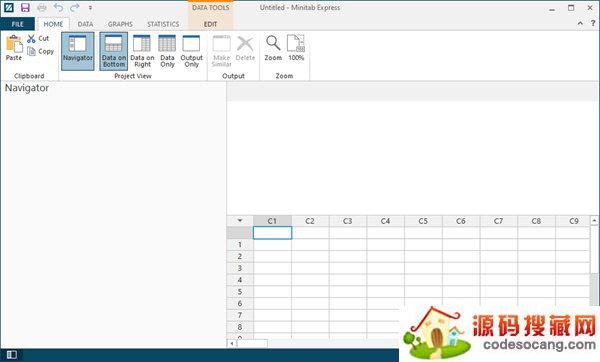The height and width of the screenshot is (362, 600).
Task: Collapse the ribbon with the caret arrow
Action: pyautogui.click(x=580, y=23)
